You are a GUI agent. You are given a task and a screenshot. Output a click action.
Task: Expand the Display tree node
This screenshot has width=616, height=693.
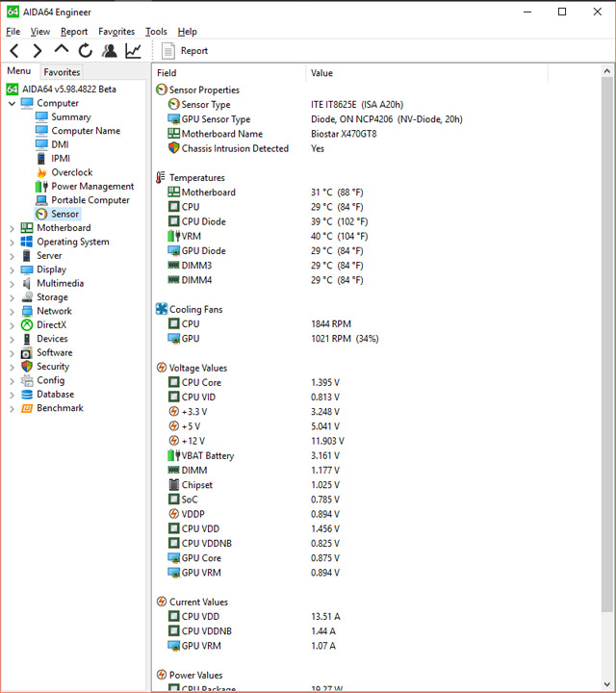click(x=12, y=269)
